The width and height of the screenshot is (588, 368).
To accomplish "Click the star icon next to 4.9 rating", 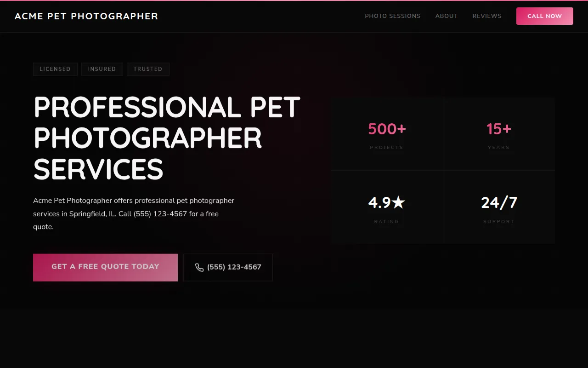I will 399,201.
